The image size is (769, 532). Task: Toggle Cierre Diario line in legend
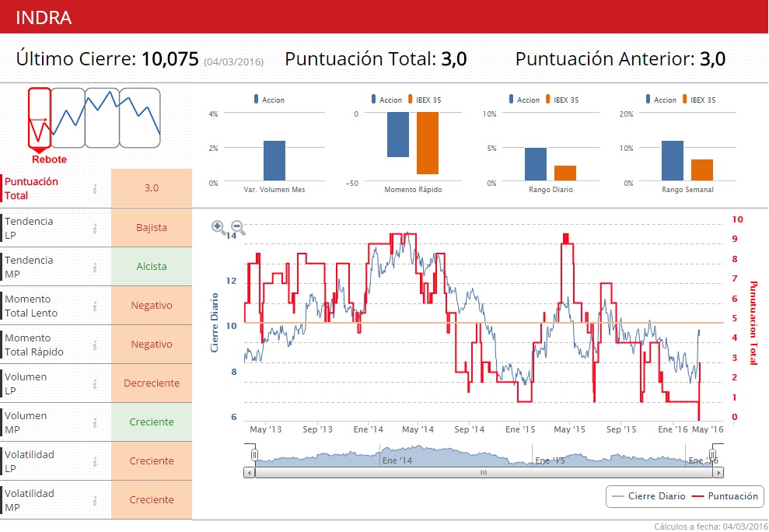(x=648, y=496)
